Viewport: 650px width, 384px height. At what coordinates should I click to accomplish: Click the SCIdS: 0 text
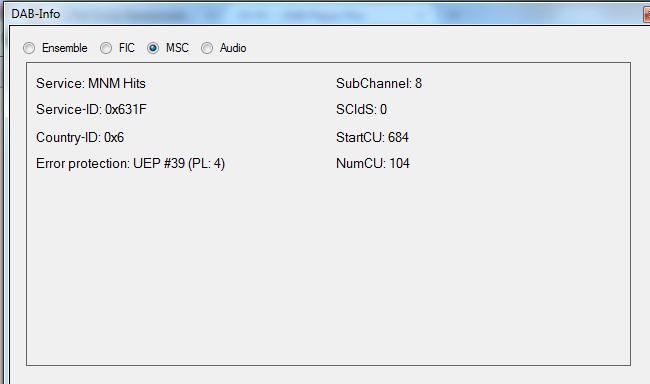click(x=361, y=109)
